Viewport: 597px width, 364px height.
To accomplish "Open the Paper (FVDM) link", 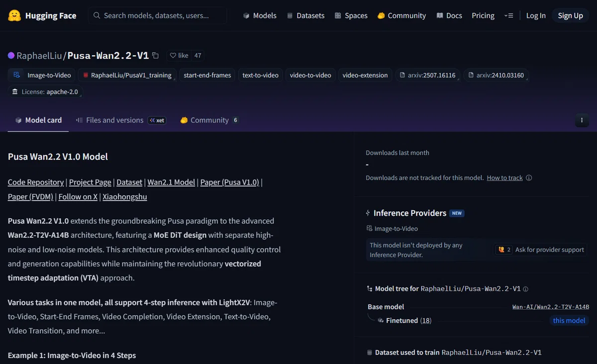I will point(30,196).
